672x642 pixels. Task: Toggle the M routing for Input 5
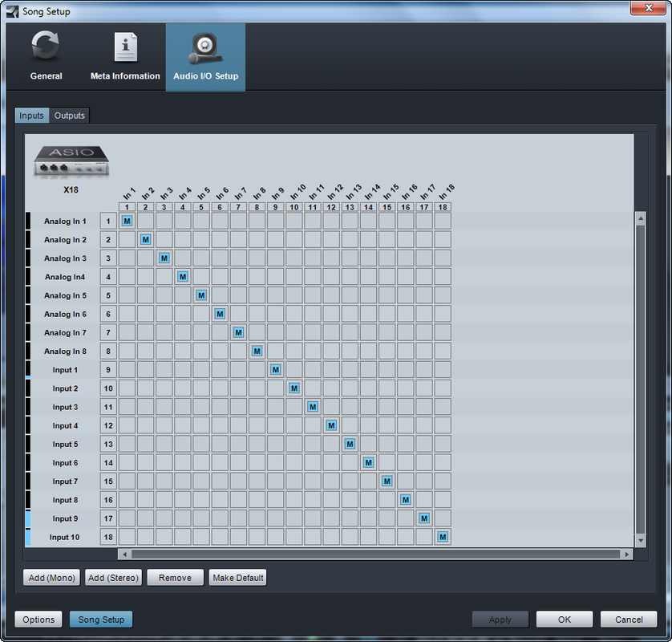(350, 444)
